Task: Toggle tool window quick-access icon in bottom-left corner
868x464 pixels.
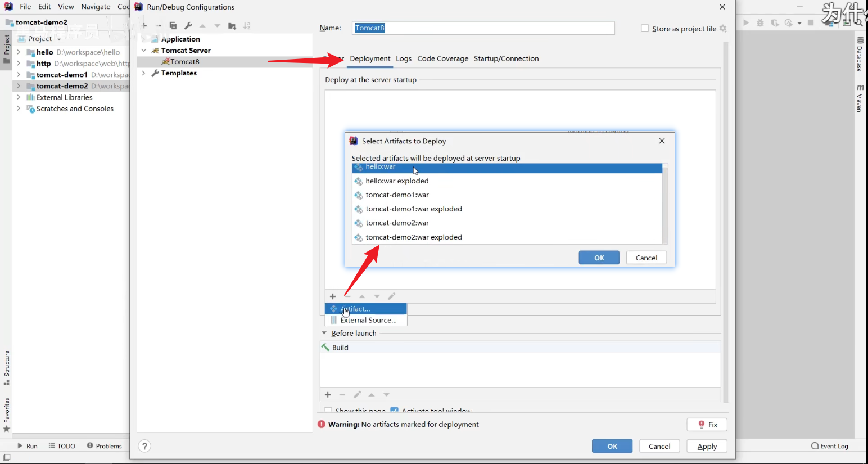Action: [x=7, y=458]
